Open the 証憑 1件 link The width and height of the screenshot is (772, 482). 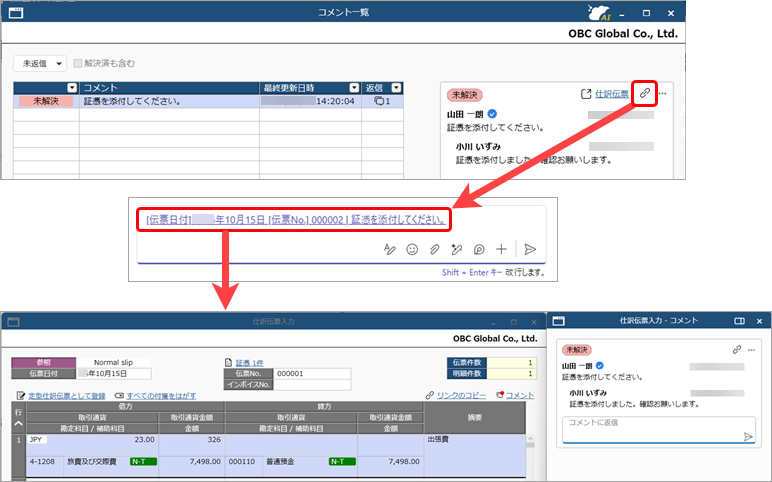(x=249, y=363)
